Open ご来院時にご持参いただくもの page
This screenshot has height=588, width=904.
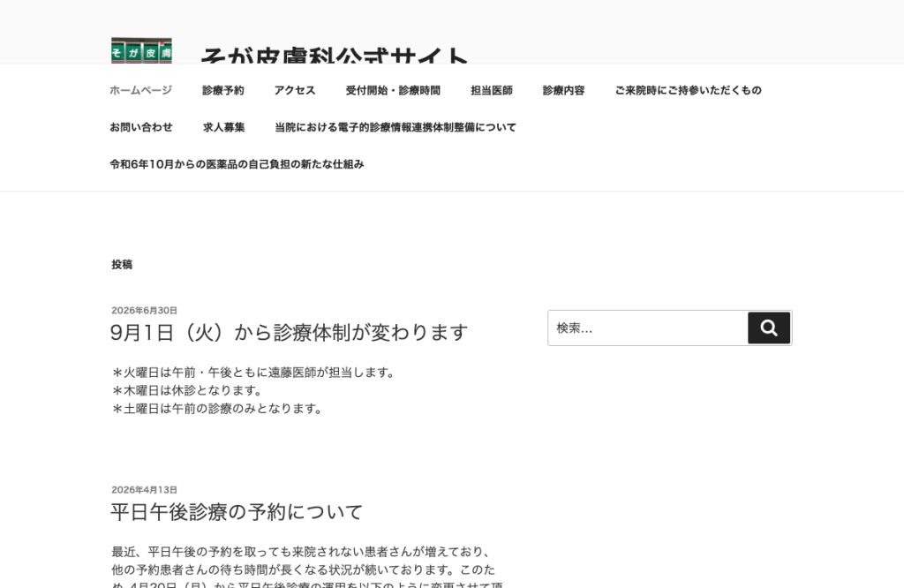(688, 91)
